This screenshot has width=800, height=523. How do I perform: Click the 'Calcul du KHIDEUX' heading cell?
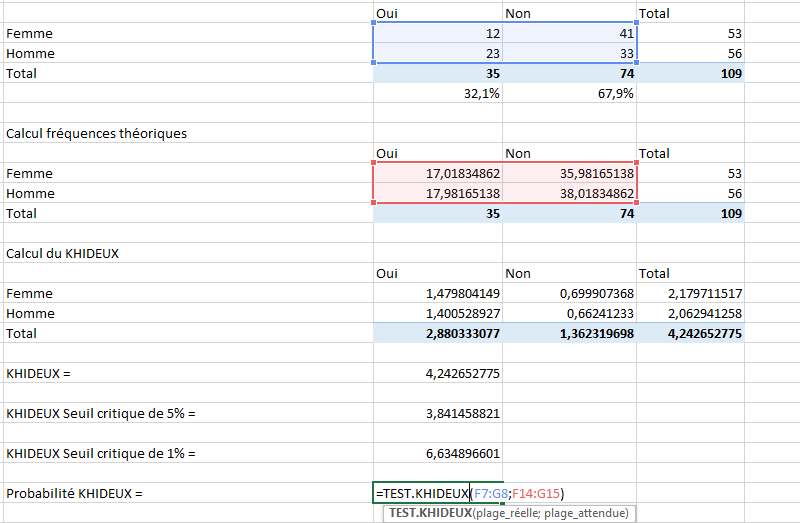pyautogui.click(x=63, y=253)
